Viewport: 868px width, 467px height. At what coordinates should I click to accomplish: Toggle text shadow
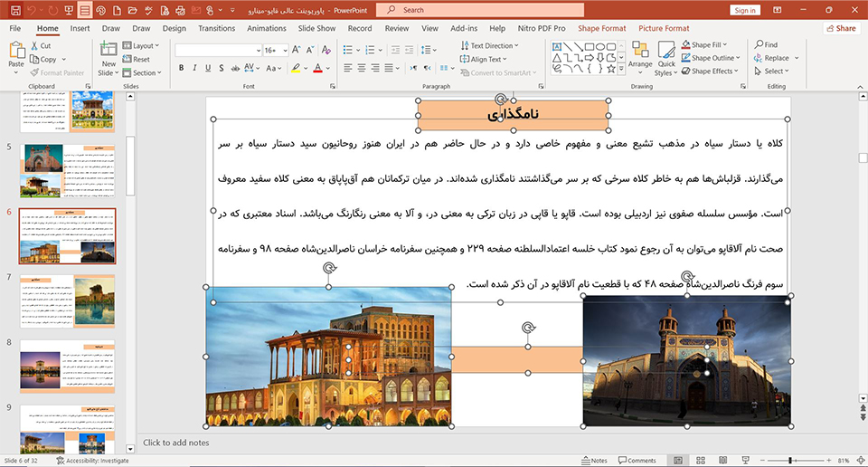point(221,68)
